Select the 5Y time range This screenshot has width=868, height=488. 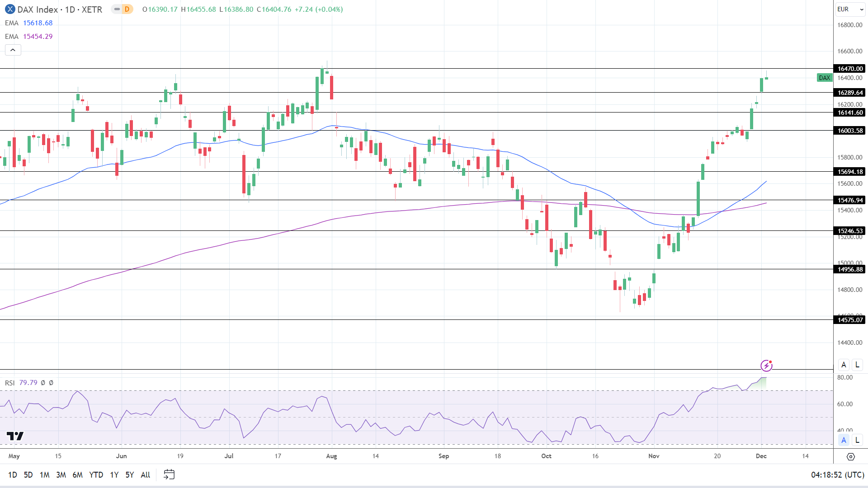click(x=130, y=475)
